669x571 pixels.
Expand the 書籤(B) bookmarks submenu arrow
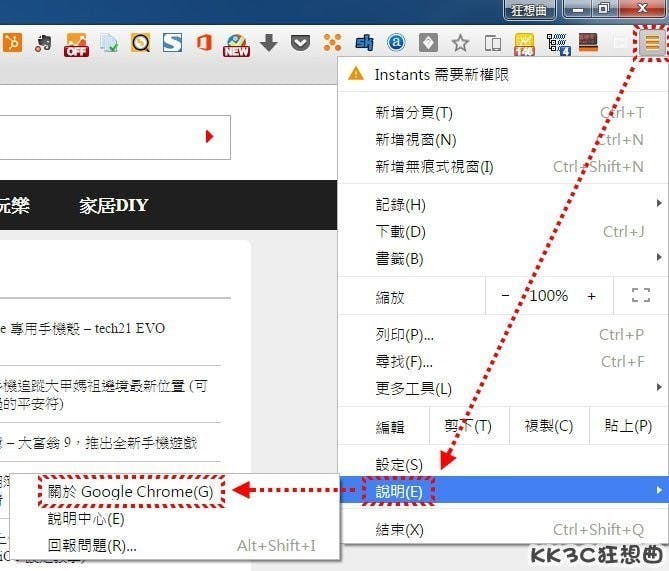tap(659, 257)
